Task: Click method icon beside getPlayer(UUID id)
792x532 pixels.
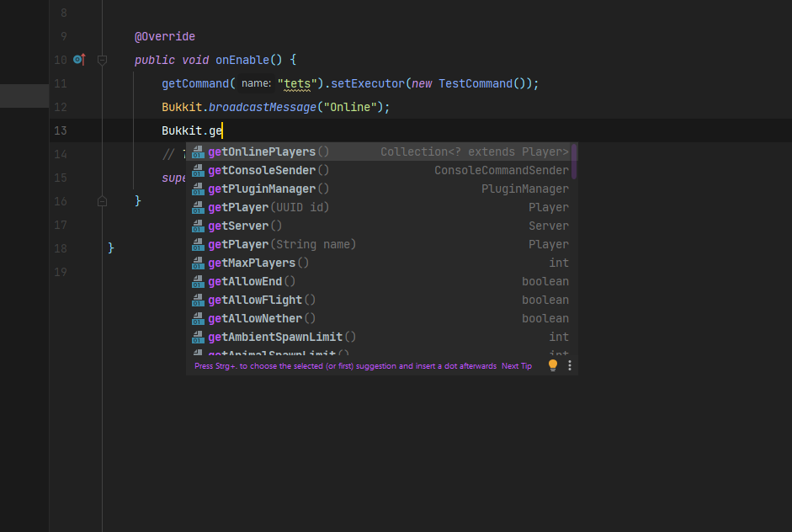Action: (x=198, y=207)
